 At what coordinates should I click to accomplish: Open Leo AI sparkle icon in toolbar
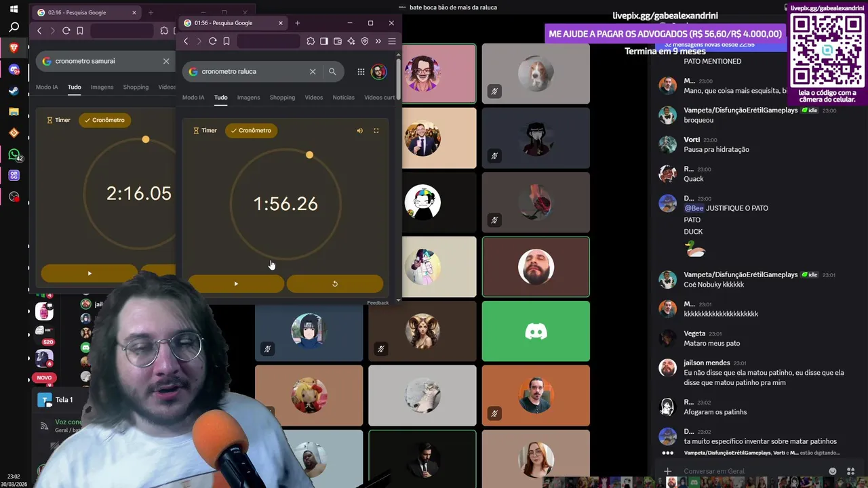[351, 41]
